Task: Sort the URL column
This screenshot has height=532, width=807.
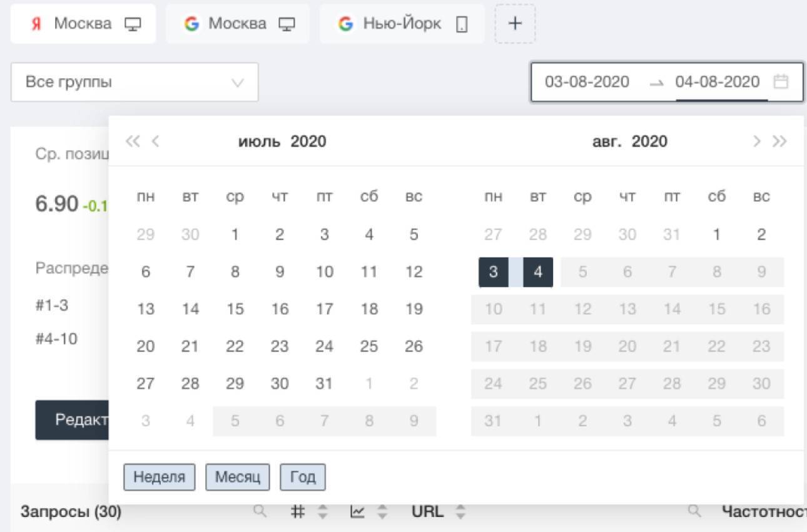Action: pos(460,512)
